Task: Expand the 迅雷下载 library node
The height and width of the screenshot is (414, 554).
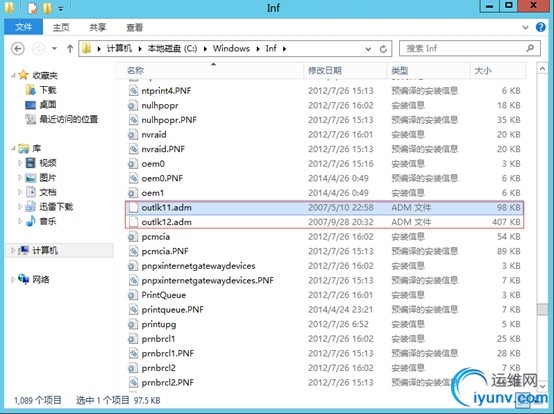Action: (20, 207)
